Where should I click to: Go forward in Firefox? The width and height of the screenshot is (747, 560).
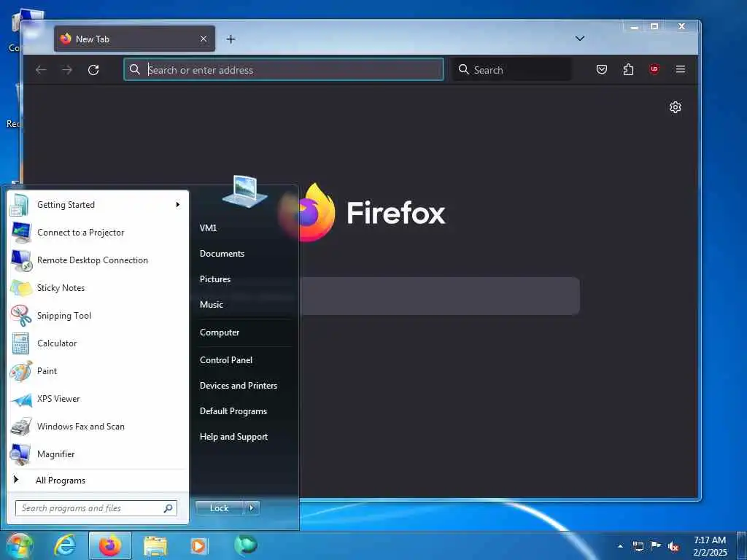coord(67,70)
